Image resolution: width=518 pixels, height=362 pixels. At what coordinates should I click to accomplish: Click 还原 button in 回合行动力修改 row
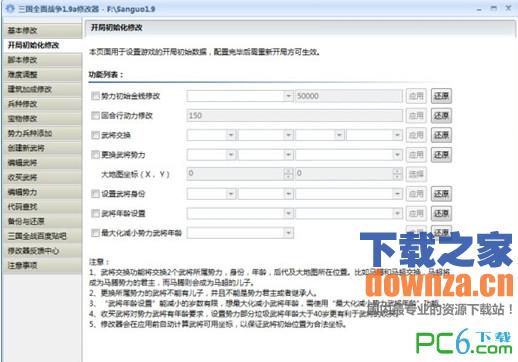(441, 116)
